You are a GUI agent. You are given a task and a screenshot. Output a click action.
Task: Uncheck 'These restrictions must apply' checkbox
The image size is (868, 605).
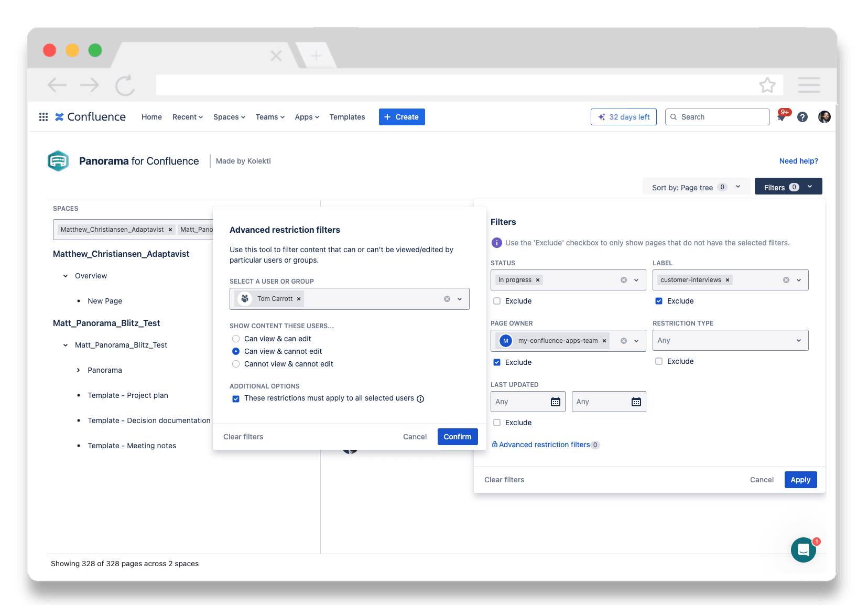tap(236, 399)
